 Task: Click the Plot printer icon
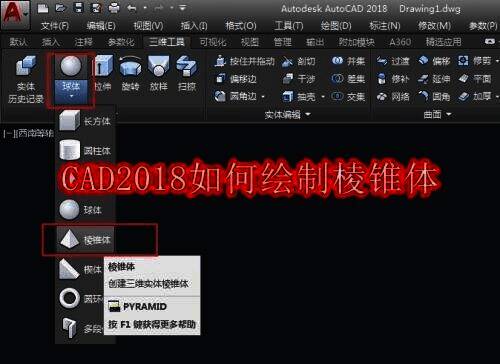114,8
